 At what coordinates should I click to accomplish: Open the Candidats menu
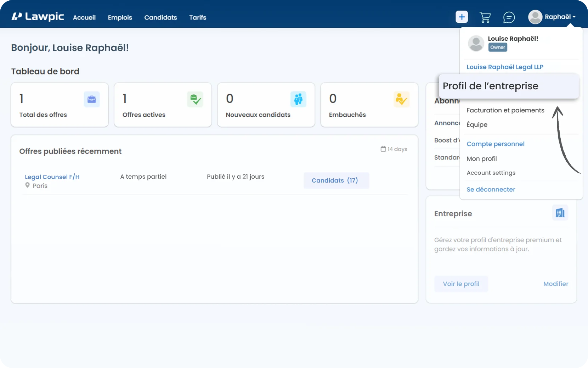[x=160, y=17]
